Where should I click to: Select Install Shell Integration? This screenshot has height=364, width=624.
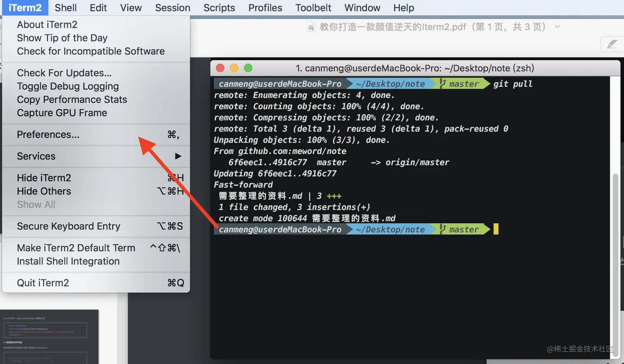(96, 261)
